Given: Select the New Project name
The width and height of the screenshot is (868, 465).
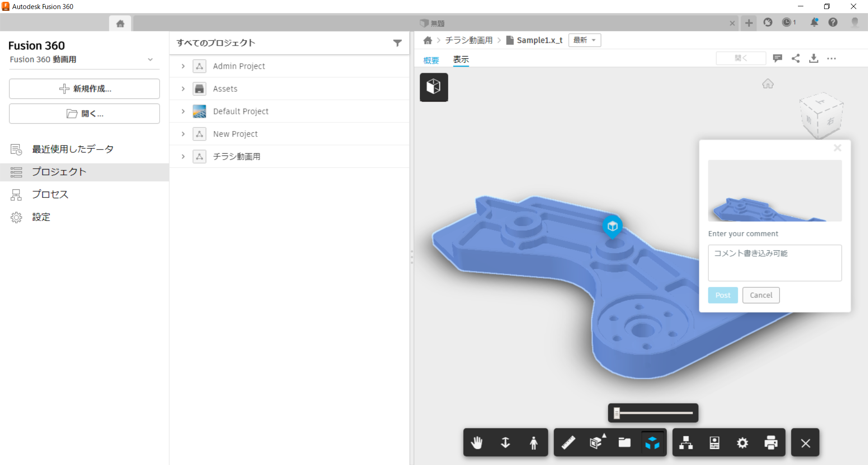Looking at the screenshot, I should tap(236, 134).
